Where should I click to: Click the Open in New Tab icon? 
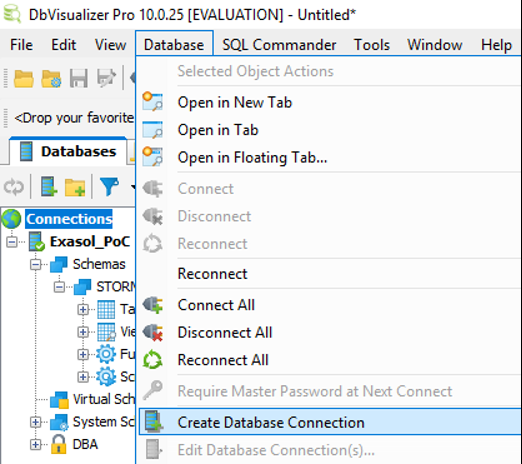tap(153, 102)
